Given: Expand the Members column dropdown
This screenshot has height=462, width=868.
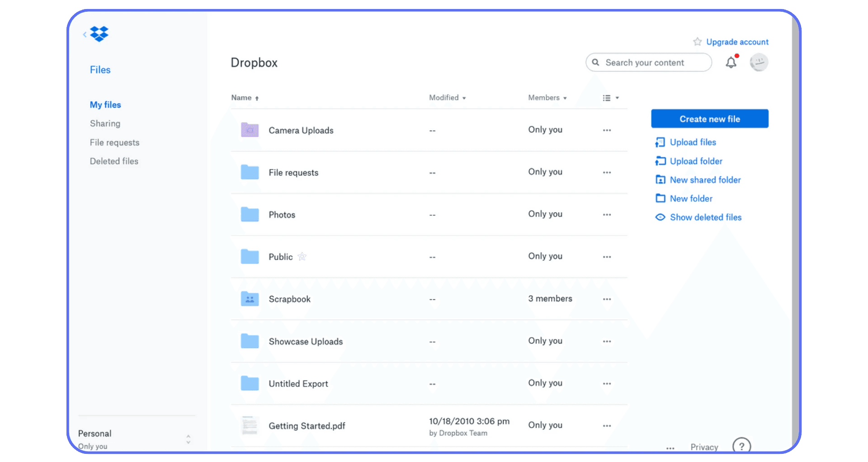Looking at the screenshot, I should click(564, 98).
